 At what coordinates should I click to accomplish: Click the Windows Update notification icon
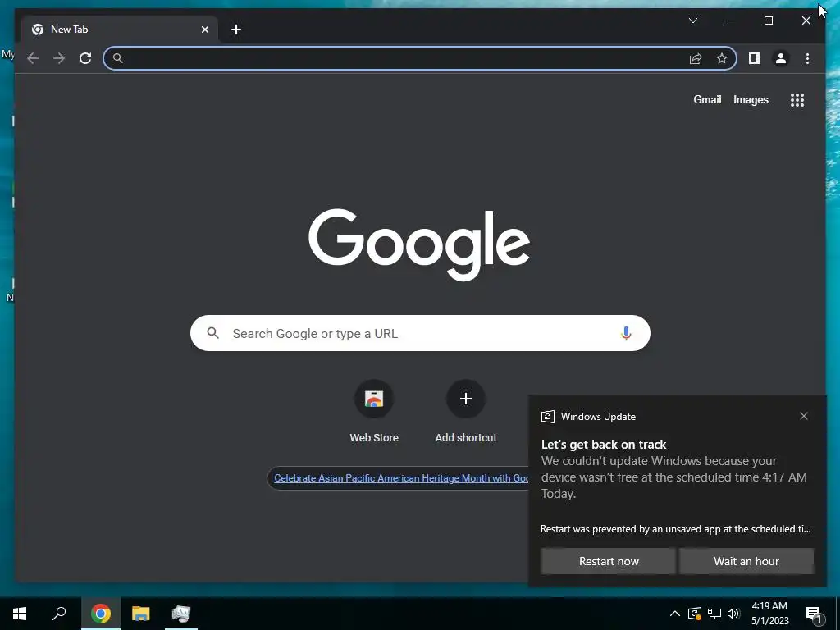(547, 417)
